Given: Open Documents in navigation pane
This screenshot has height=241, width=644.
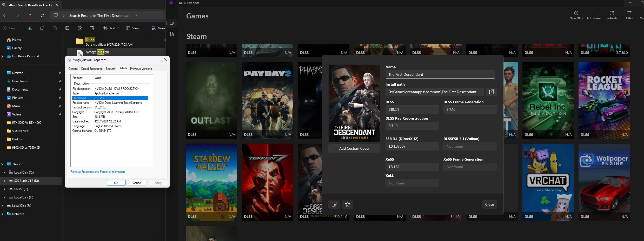Looking at the screenshot, I should pyautogui.click(x=20, y=89).
